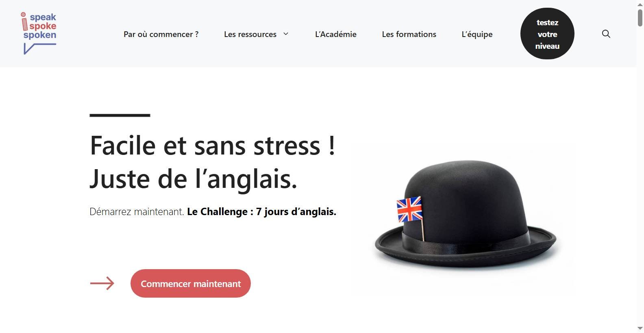Open Les formations from the navigation bar
Viewport: 644px width, 333px height.
pyautogui.click(x=409, y=34)
